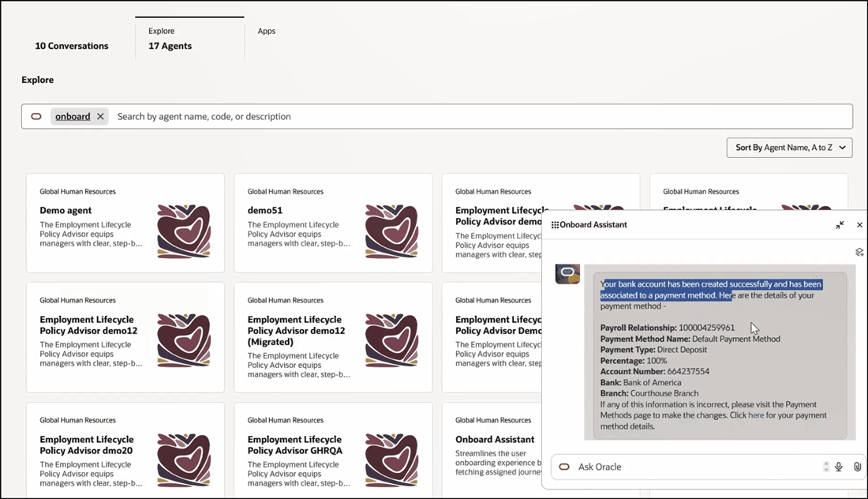Collapse the Onboard Assistant chat panel

(840, 225)
